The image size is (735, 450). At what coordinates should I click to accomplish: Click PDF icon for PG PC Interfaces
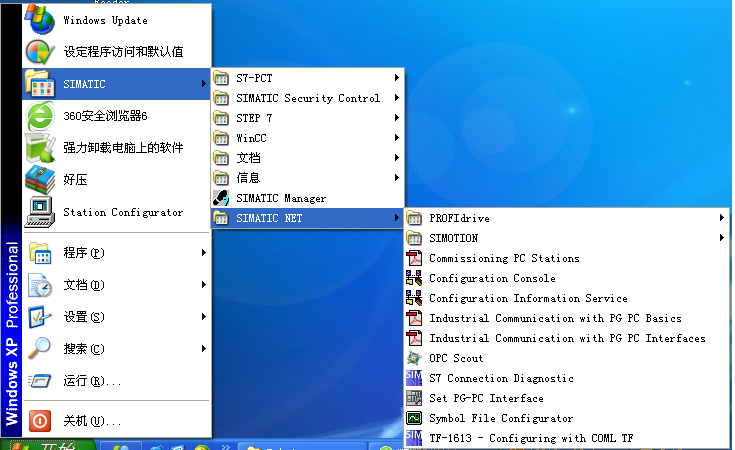click(414, 338)
